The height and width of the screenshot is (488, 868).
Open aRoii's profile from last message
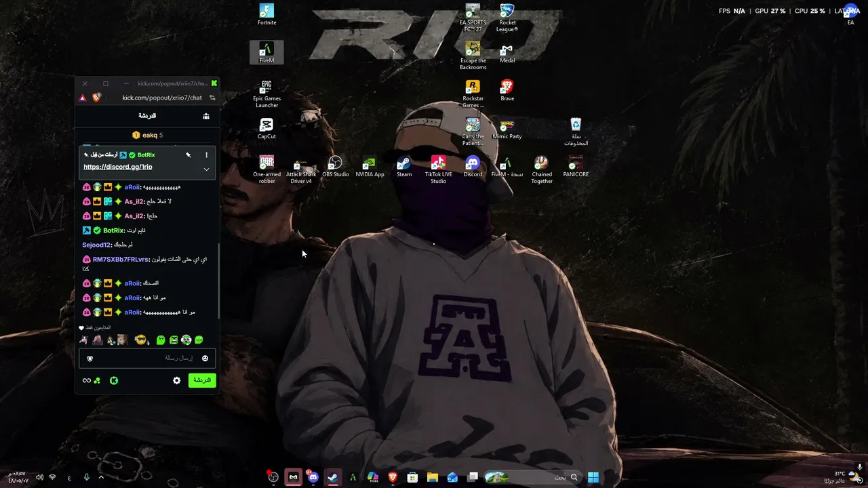(x=132, y=312)
